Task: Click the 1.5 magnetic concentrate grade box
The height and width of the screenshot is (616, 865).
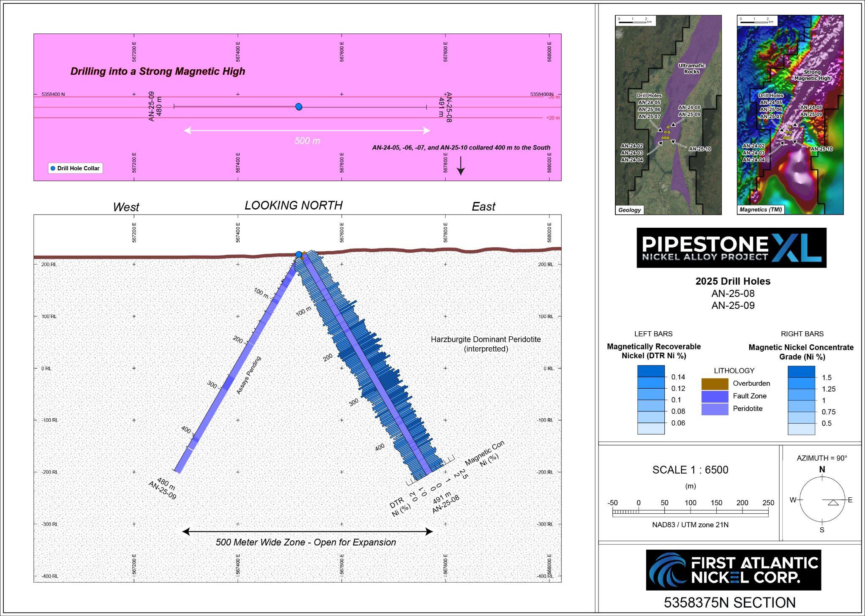Action: pos(801,372)
